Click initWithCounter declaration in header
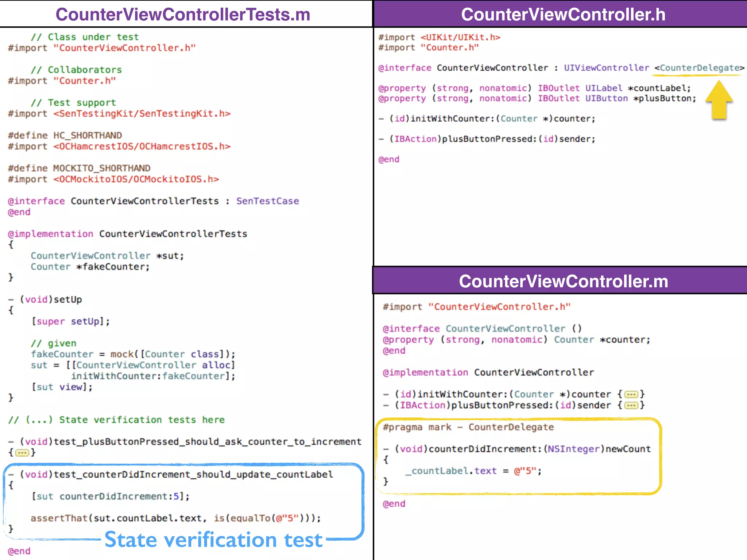747x560 pixels. pyautogui.click(x=487, y=119)
